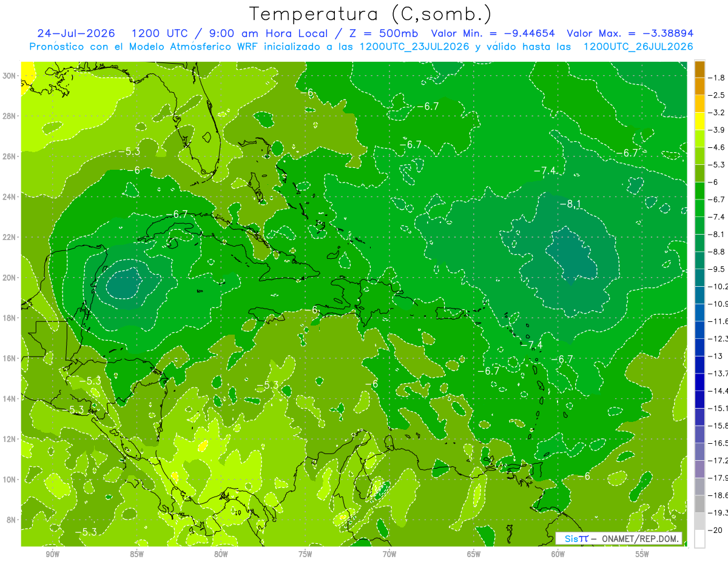Click the -10.9 value on the color scale
The height and width of the screenshot is (562, 728).
[718, 304]
